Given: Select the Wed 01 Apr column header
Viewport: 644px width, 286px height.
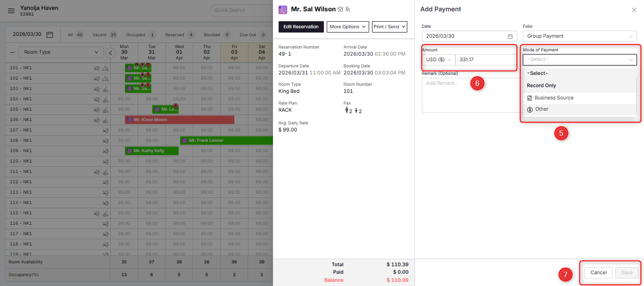Looking at the screenshot, I should 179,52.
